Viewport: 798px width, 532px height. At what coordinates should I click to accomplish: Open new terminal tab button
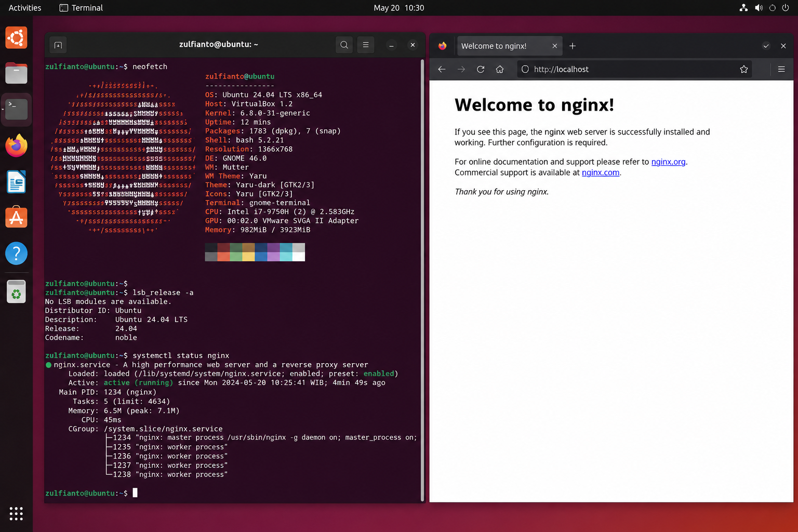point(58,45)
